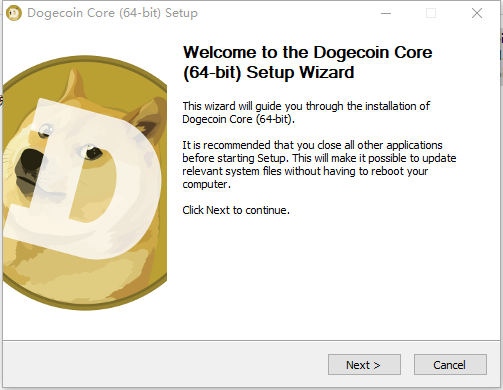Click the Dogecoin coin artwork
The width and height of the screenshot is (503, 390).
click(x=85, y=183)
